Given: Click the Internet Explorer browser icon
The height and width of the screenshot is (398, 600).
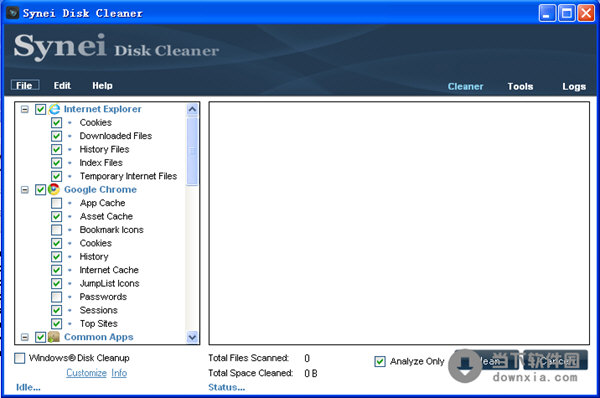Looking at the screenshot, I should click(54, 109).
